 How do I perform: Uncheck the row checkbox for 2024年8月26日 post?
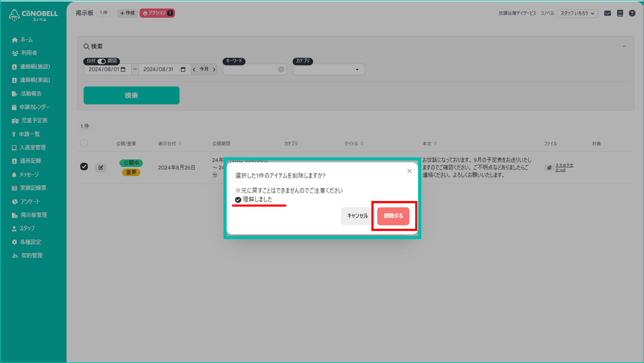pos(84,166)
